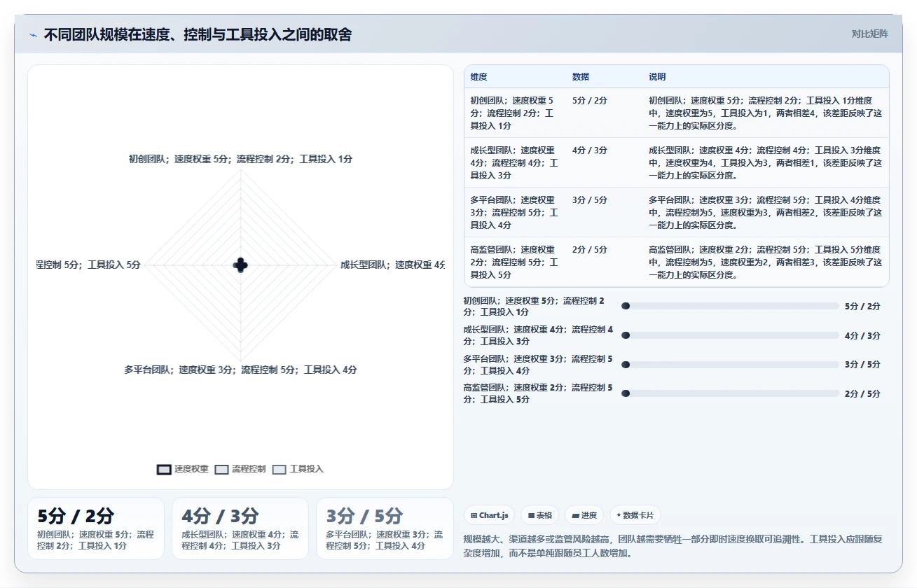917x588 pixels.
Task: Click the 成长型团队 axis label on the radar
Action: pyautogui.click(x=392, y=265)
